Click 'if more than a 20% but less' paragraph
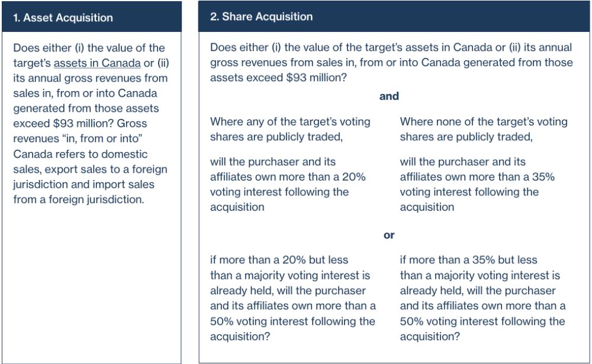 [293, 298]
